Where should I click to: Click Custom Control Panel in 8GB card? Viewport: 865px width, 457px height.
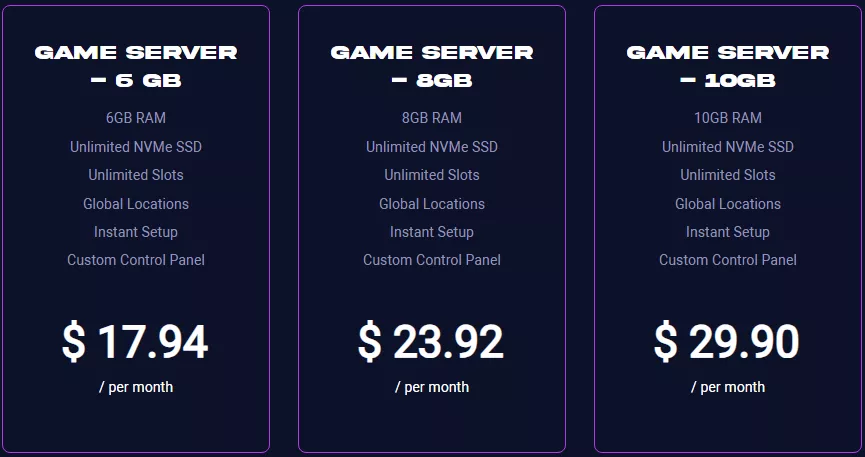click(432, 260)
